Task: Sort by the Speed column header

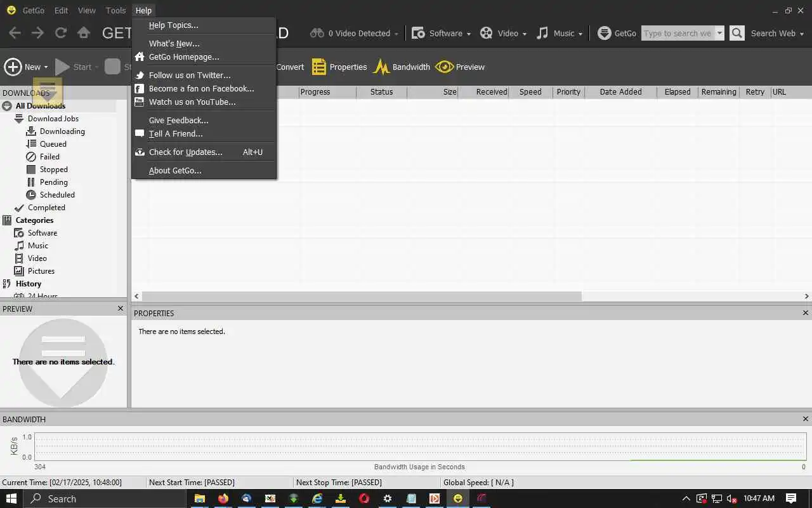Action: pos(530,92)
